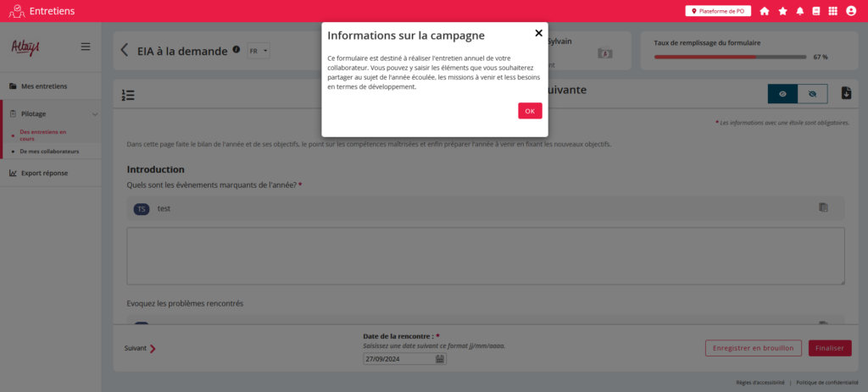Open Export réponse in the sidebar

(x=44, y=174)
